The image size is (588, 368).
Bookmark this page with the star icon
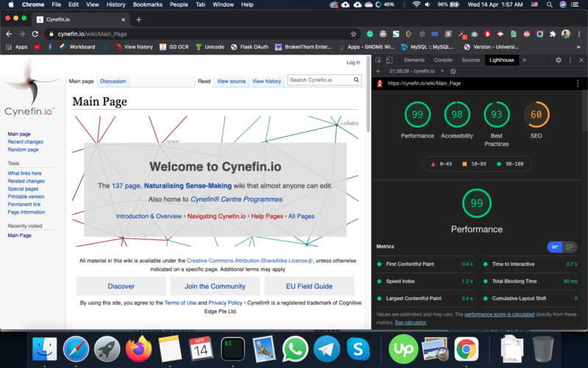coord(354,34)
